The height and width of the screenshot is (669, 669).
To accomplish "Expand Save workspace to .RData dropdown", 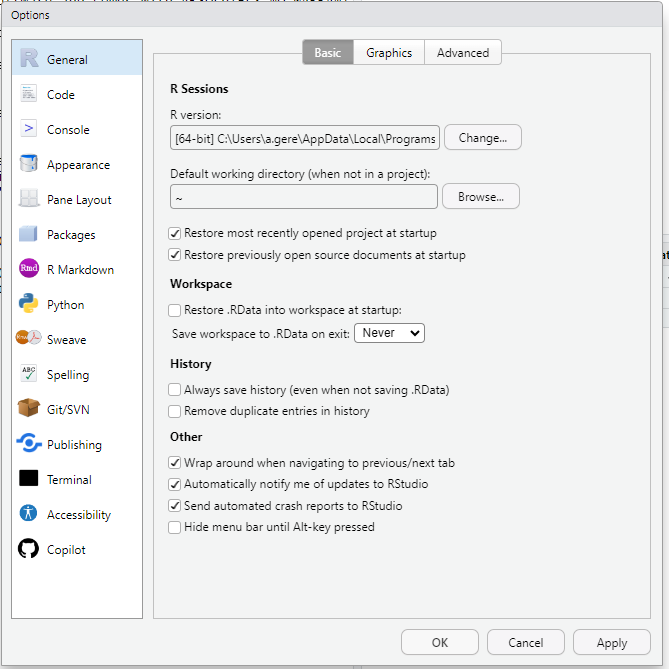I will point(389,333).
